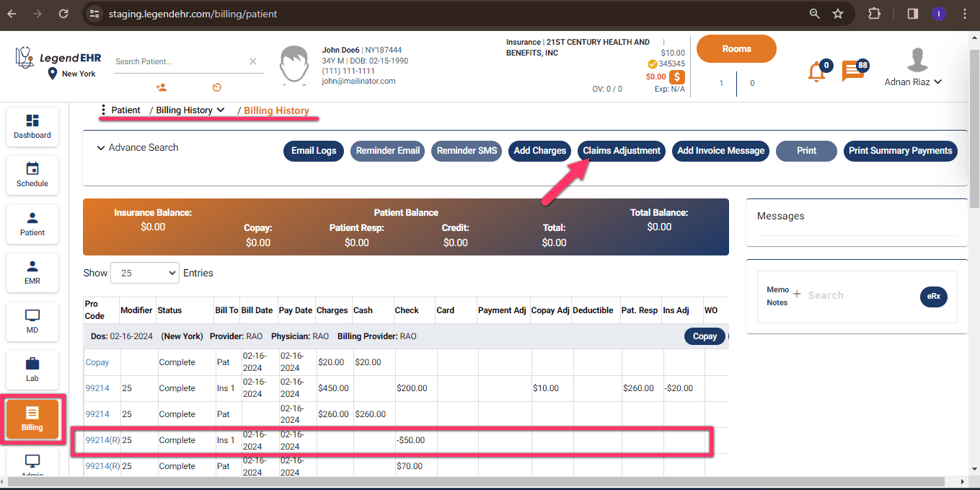The width and height of the screenshot is (980, 490).
Task: Open the Patient section from the sidebar
Action: 32,224
